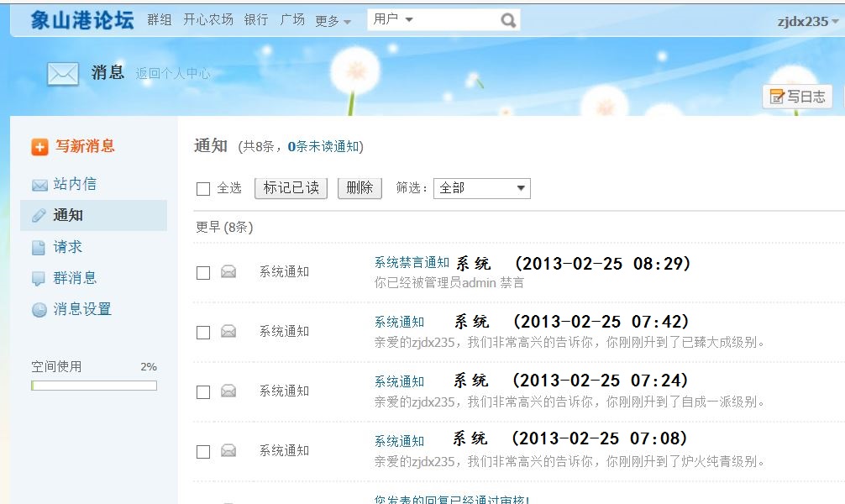This screenshot has width=845, height=504.
Task: Click the 消息设置 clock icon
Action: click(39, 310)
